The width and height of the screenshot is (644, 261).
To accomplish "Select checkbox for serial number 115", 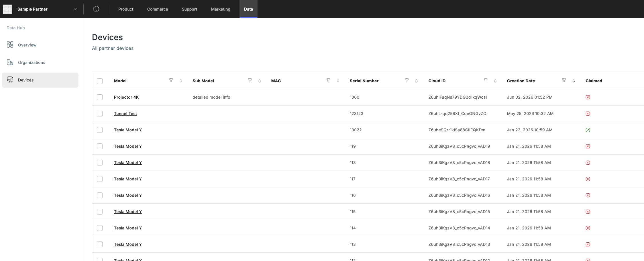I will 100,212.
